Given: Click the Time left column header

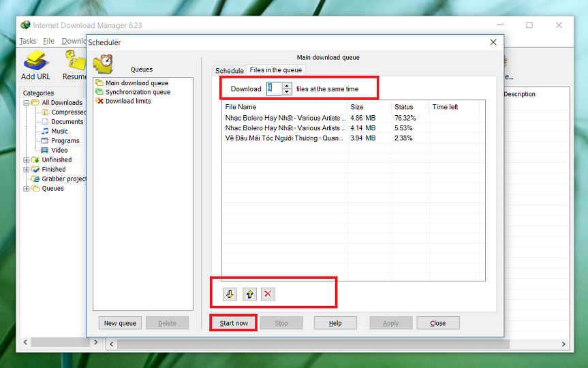Looking at the screenshot, I should coord(454,107).
